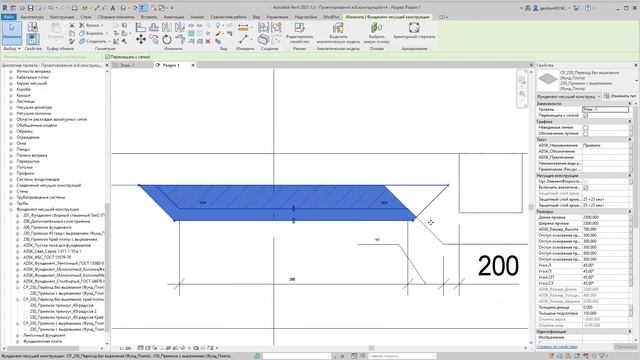This screenshot has height=360, width=640.
Task: Open the help question mark icon
Action: tap(588, 8)
